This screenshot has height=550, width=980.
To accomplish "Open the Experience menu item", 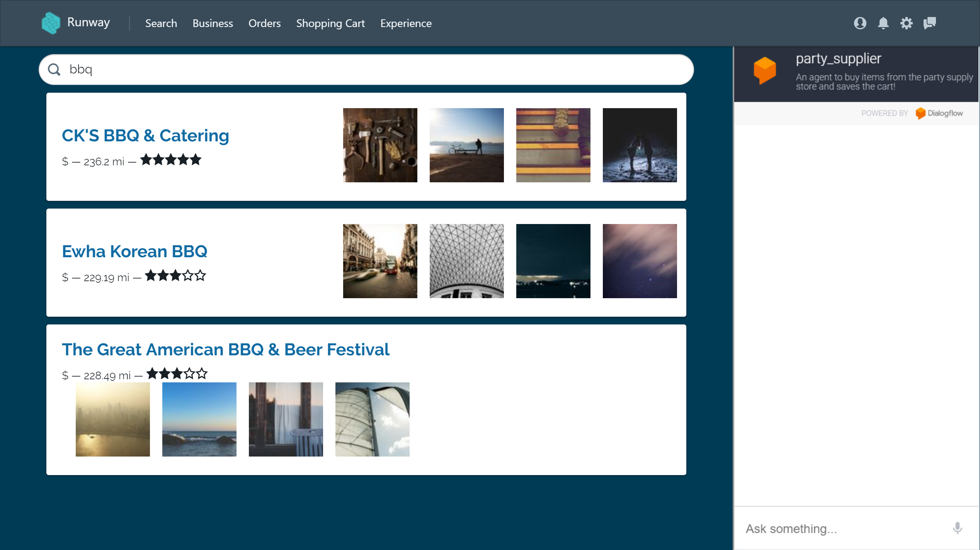I will [406, 23].
